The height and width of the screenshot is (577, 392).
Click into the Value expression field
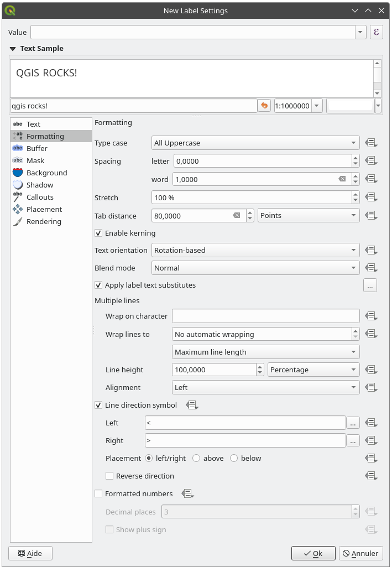click(193, 32)
